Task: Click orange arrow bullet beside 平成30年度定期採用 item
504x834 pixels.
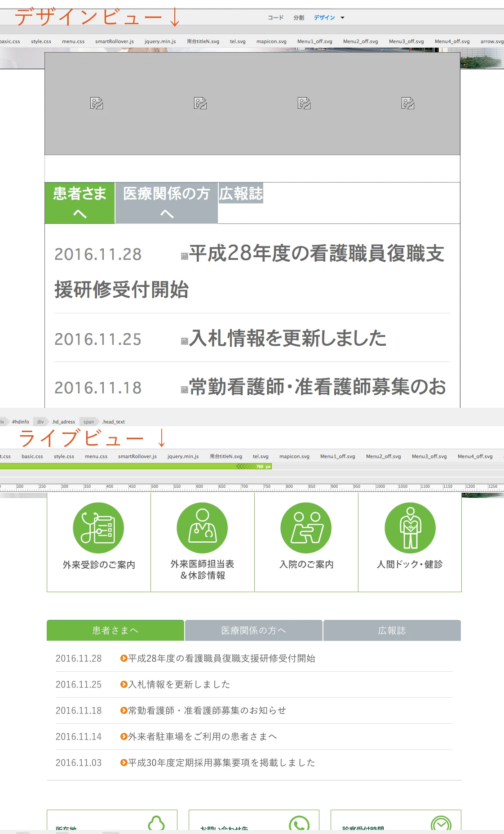Action: (124, 763)
